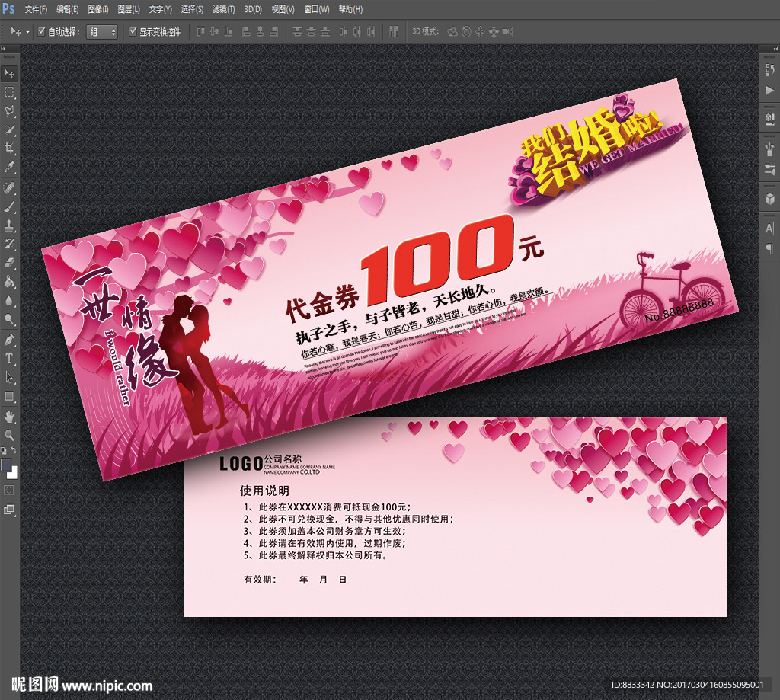780x700 pixels.
Task: Open the 3D cube panel icon
Action: click(770, 199)
